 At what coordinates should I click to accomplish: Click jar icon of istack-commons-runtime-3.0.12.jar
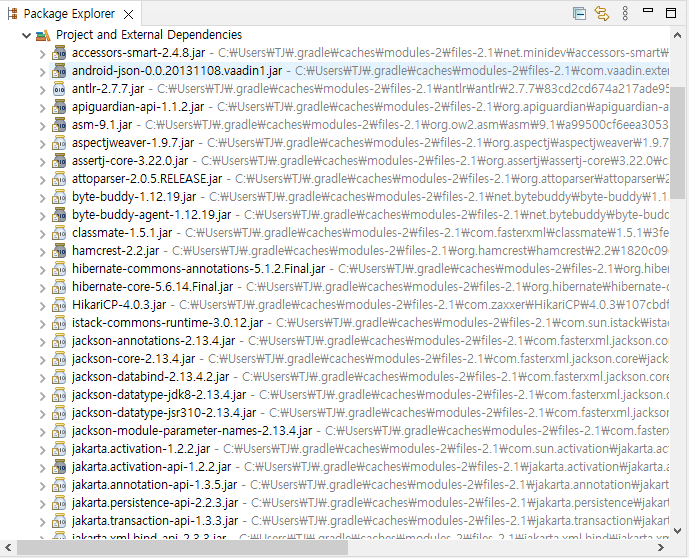click(59, 323)
